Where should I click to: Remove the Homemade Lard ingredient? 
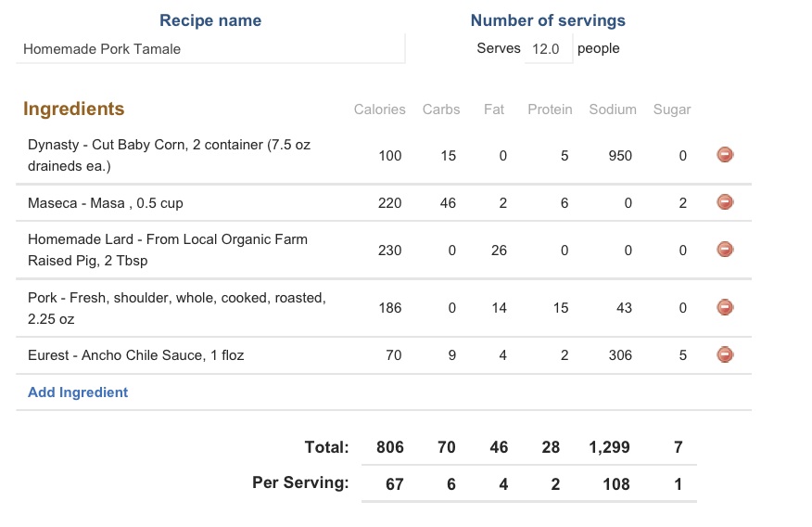click(x=726, y=249)
